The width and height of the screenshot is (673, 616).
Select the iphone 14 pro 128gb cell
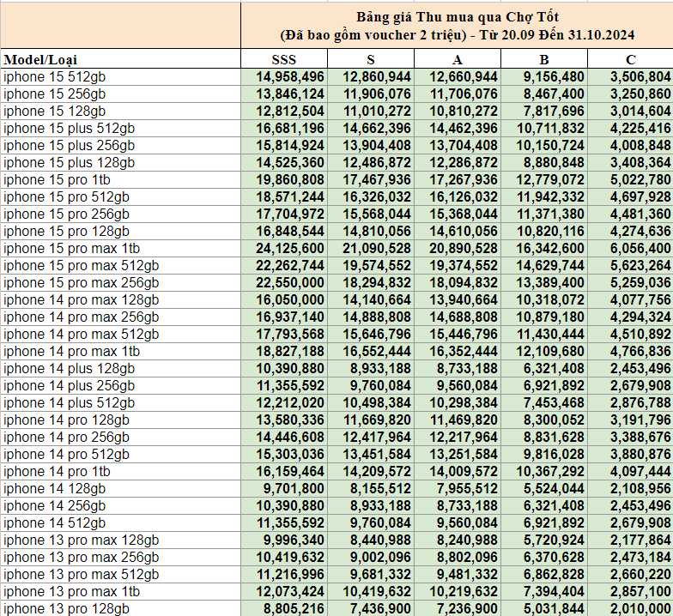tap(120, 420)
